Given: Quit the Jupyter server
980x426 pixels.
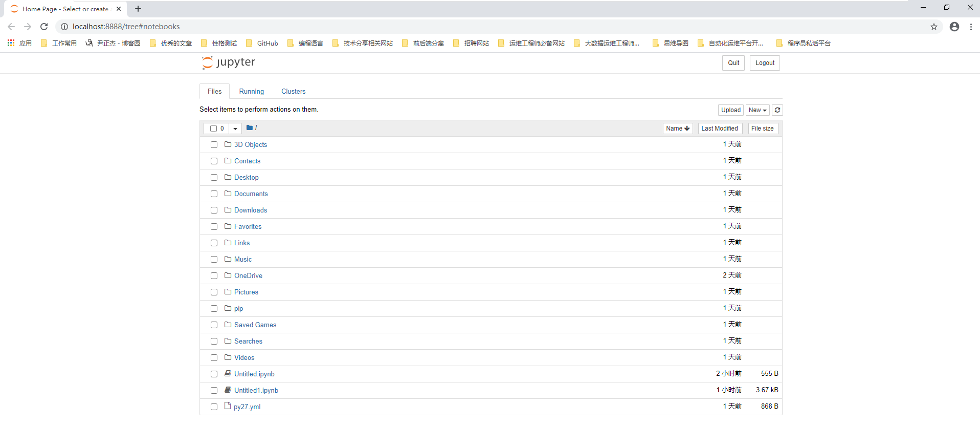Looking at the screenshot, I should pyautogui.click(x=733, y=63).
